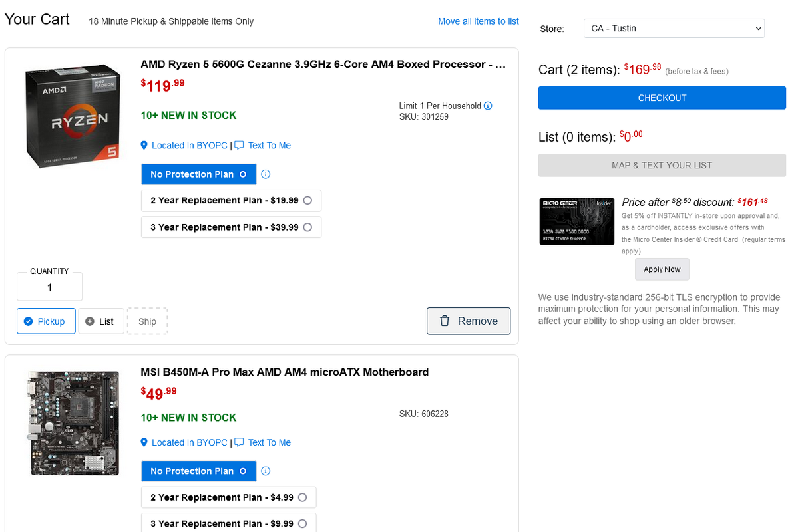Viewport: 792px width, 532px height.
Task: Click 'Move all items to list' link
Action: (x=478, y=21)
